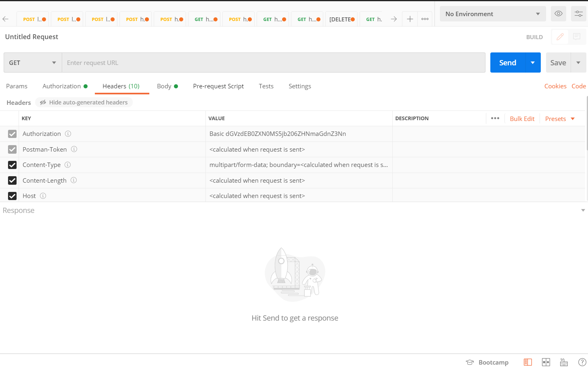Open the GET method dropdown

pos(32,63)
